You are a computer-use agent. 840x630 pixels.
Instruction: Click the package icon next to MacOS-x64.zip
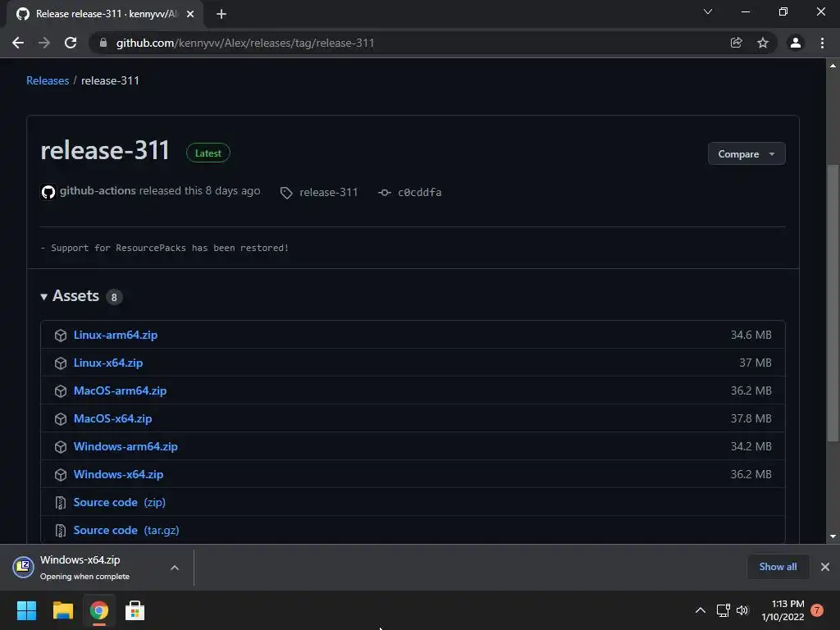[61, 419]
